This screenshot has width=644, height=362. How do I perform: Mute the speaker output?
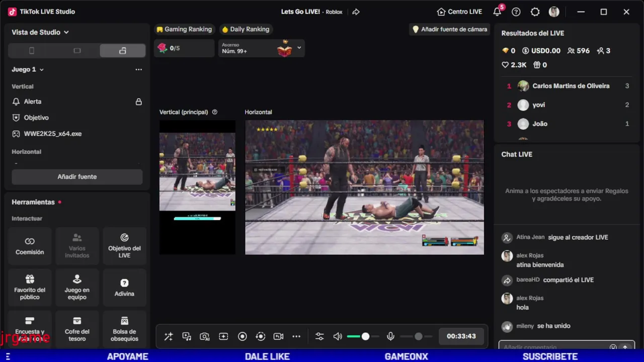(338, 336)
